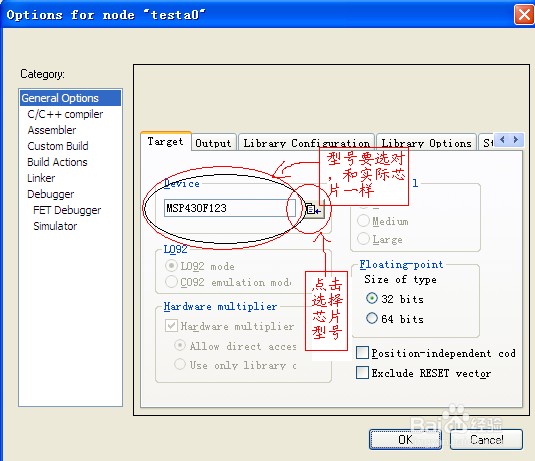Open the device selection browse icon
This screenshot has width=535, height=461.
[x=313, y=209]
